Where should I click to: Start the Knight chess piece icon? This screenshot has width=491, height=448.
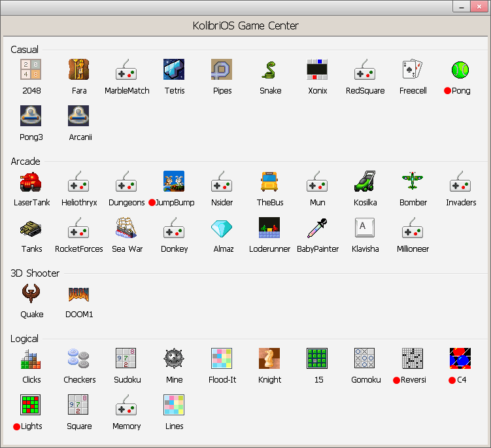[269, 358]
